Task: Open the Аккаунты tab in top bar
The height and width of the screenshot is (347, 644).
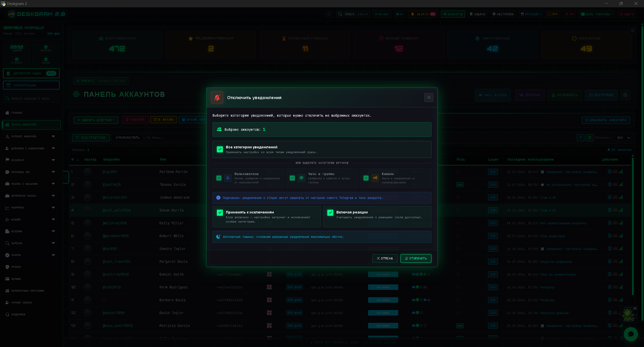Action: [453, 14]
